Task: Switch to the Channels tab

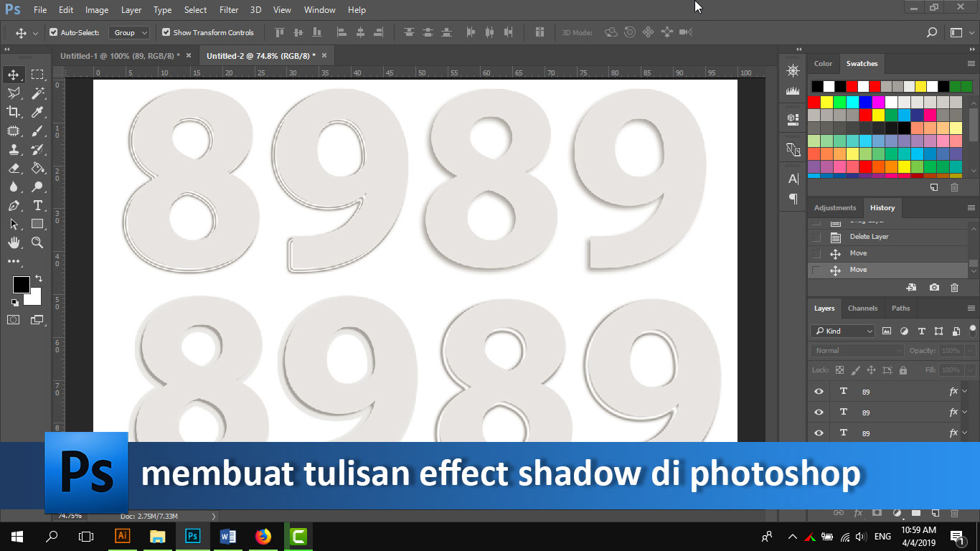Action: pos(862,308)
